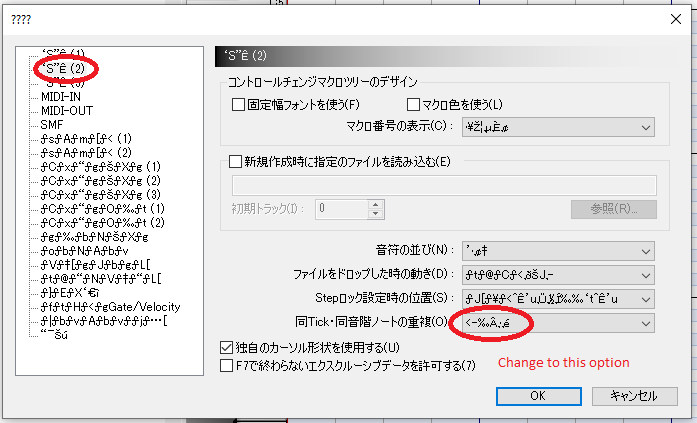Click the OK button
This screenshot has height=423, width=697.
(x=537, y=395)
